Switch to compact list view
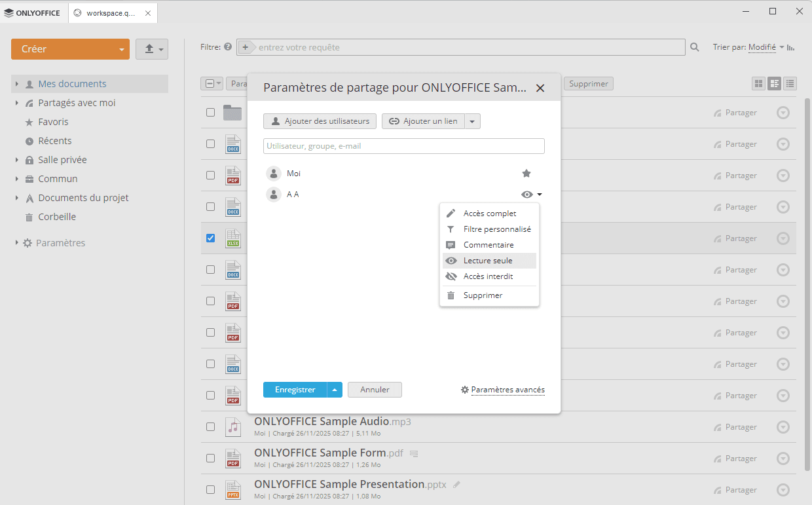 (790, 83)
